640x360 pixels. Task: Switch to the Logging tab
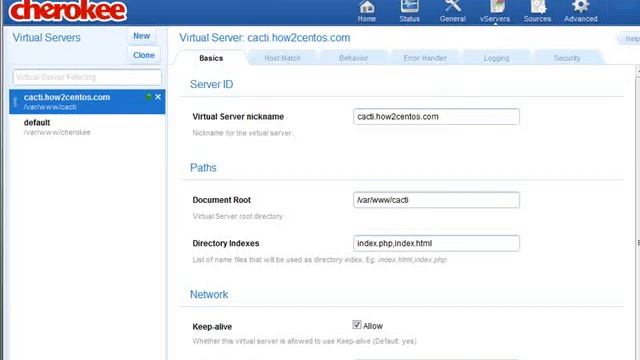(496, 58)
